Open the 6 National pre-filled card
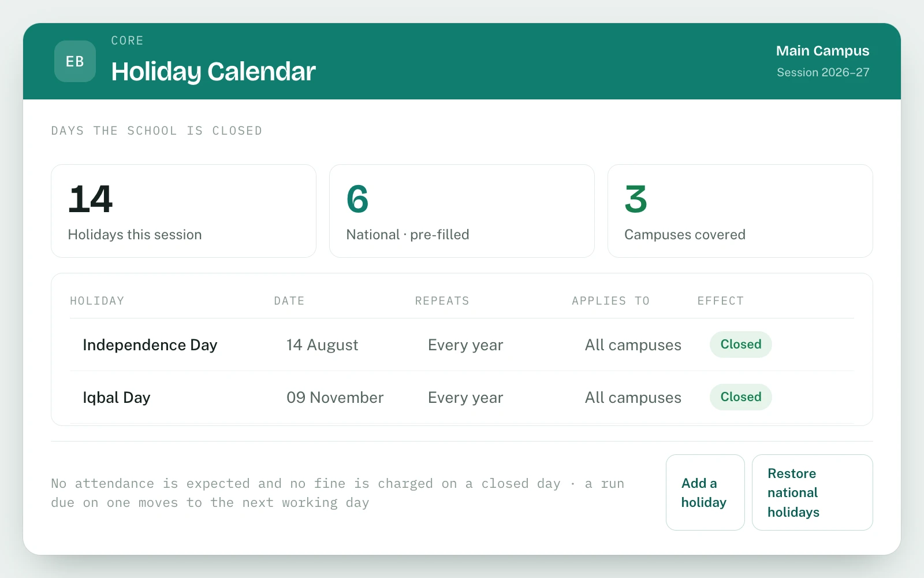 click(x=462, y=211)
